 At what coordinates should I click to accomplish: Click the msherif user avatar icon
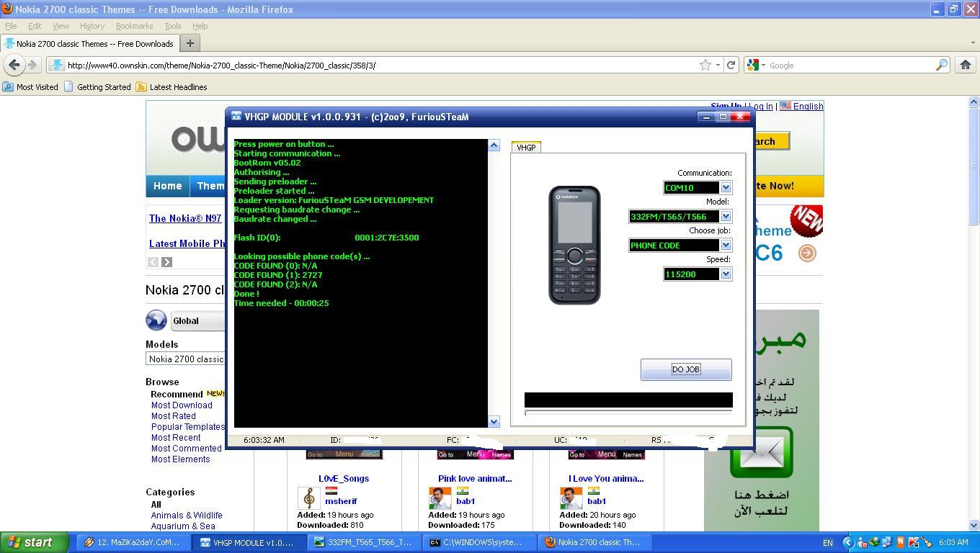click(309, 498)
